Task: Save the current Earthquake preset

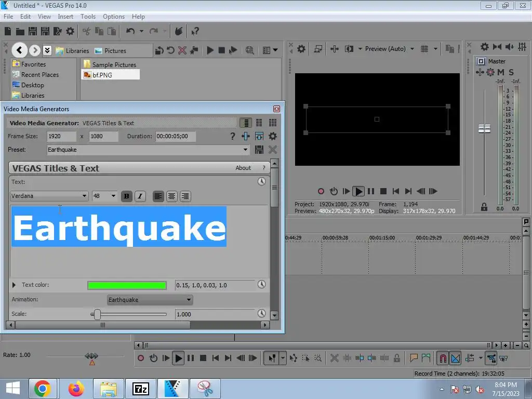Action: tap(259, 150)
